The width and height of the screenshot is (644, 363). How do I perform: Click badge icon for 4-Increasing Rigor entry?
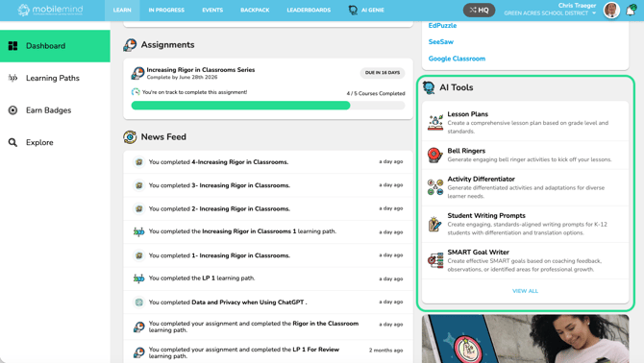coord(138,162)
